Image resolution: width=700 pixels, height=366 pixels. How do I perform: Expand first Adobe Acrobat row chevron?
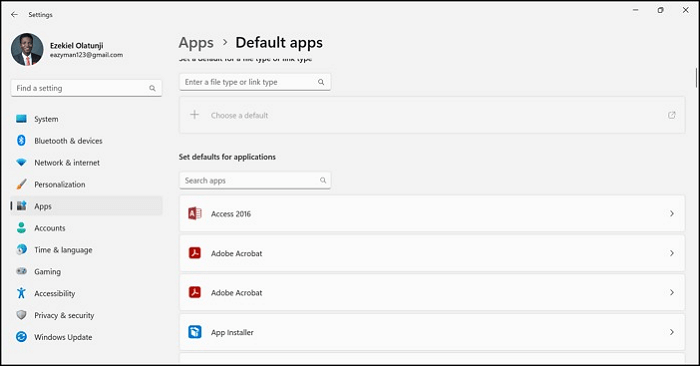coord(671,253)
